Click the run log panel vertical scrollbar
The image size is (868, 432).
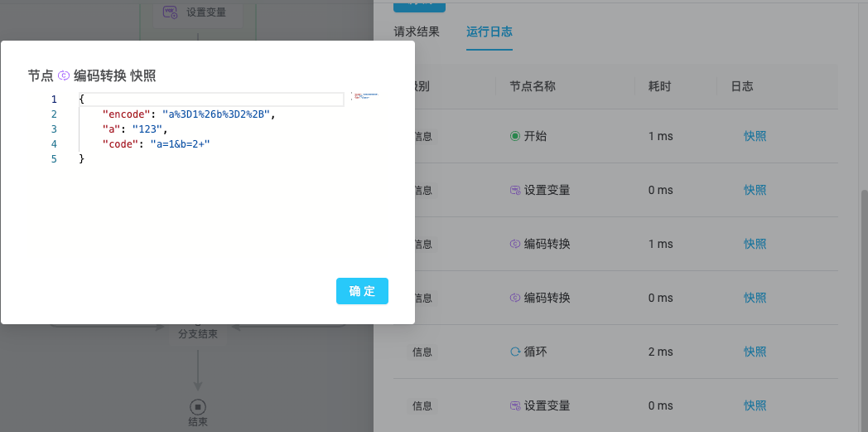tap(864, 310)
